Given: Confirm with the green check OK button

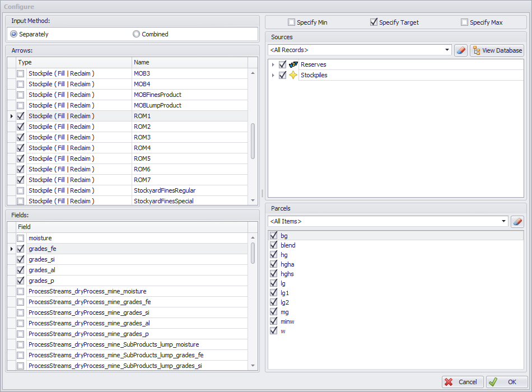Looking at the screenshot, I should tap(506, 382).
